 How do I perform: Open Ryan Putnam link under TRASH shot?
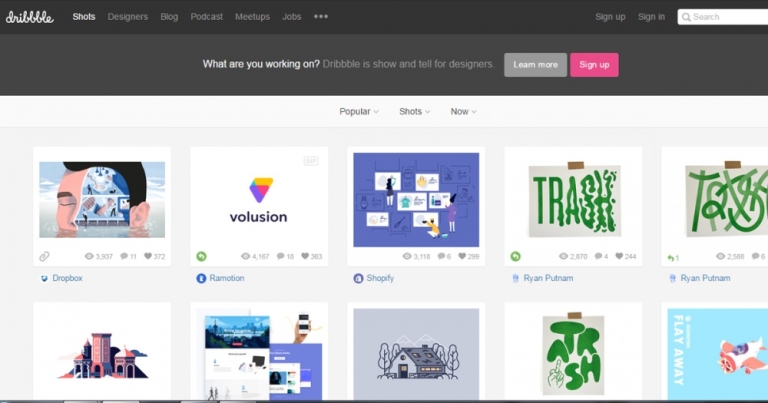pyautogui.click(x=548, y=278)
